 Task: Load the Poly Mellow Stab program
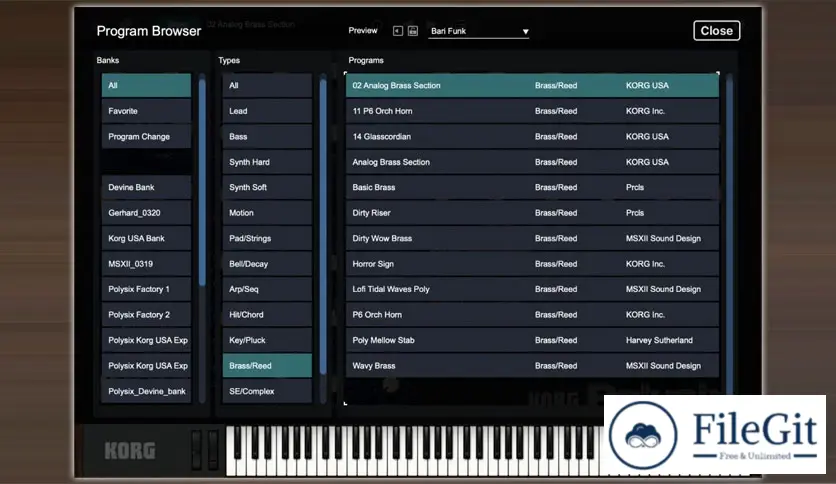tap(532, 340)
